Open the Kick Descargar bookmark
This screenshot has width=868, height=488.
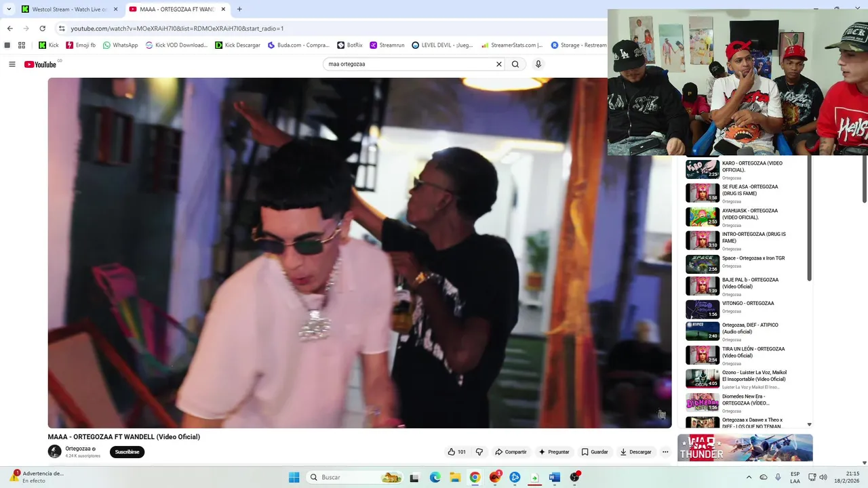[237, 45]
